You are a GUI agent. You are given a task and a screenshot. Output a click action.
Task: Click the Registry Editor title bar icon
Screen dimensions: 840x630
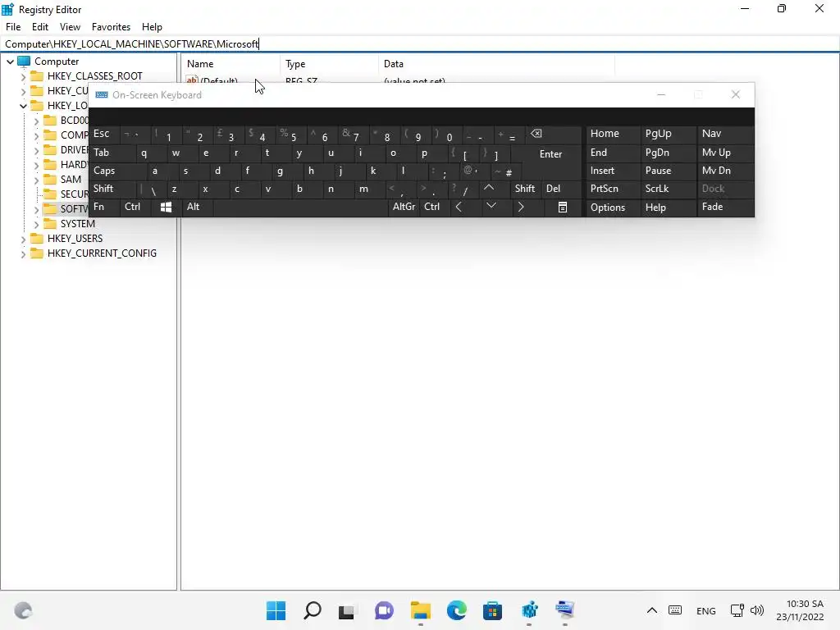click(x=8, y=9)
